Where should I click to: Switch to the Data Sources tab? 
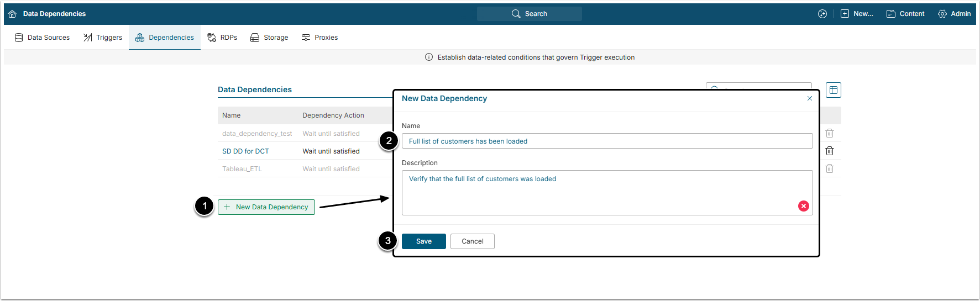pos(42,38)
